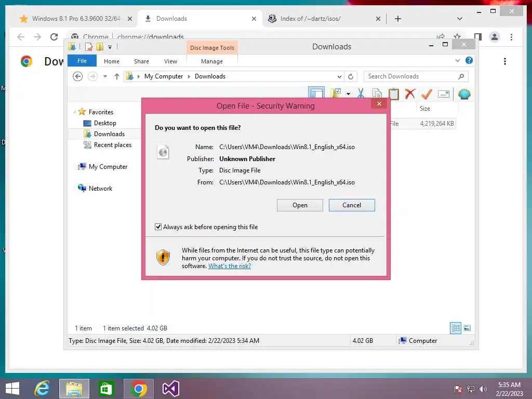Open a new Chrome tab
Screen dimensions: 532x399
[x=398, y=19]
